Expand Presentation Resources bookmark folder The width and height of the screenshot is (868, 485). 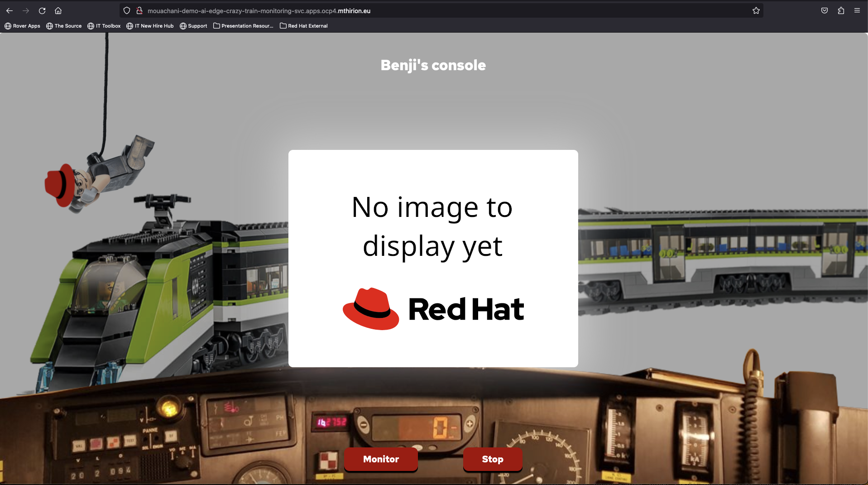point(243,26)
